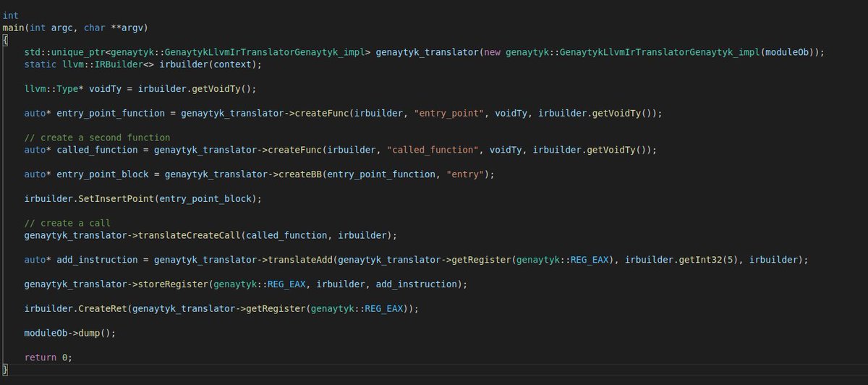Click 'std::unique_ptr' at line start
This screenshot has width=868, height=385.
[64, 52]
